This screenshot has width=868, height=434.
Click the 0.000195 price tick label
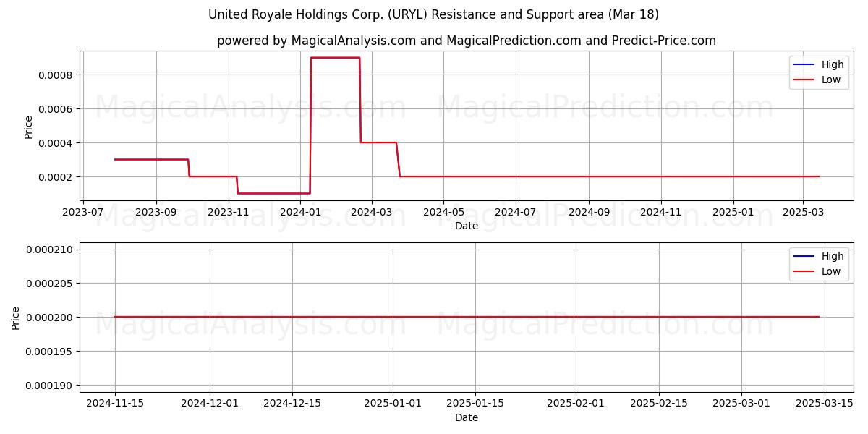pyautogui.click(x=51, y=352)
